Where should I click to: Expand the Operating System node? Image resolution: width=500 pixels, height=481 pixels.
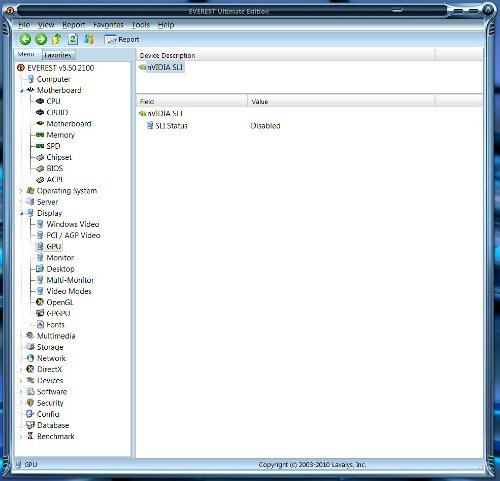[21, 191]
